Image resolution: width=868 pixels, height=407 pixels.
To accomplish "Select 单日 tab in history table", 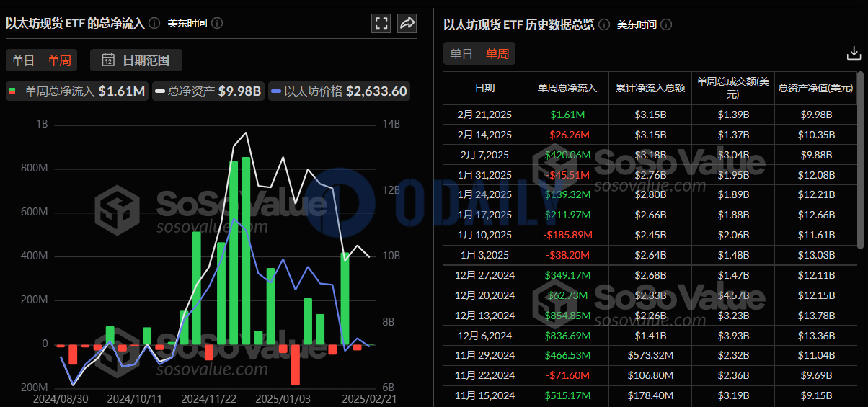I will [461, 53].
